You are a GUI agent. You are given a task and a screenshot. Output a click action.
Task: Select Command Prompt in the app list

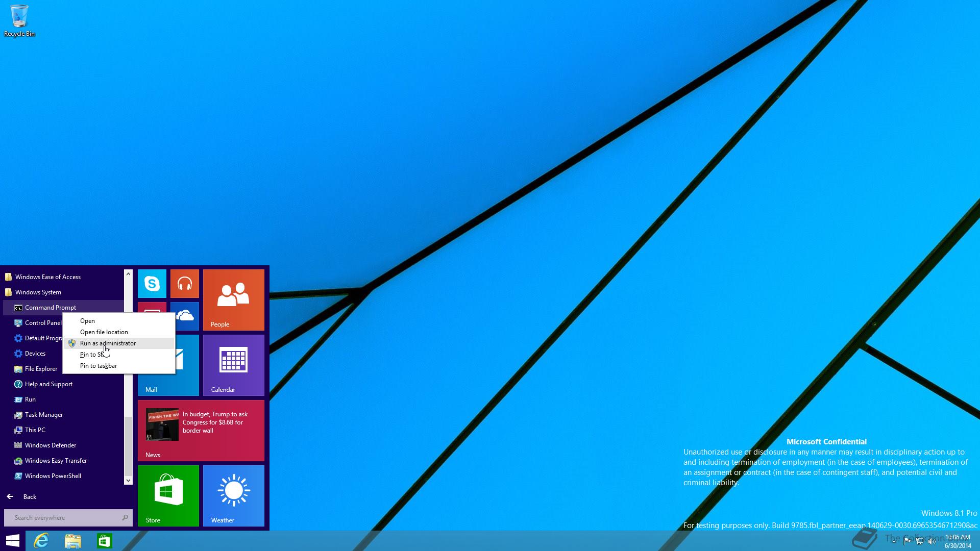pos(63,308)
